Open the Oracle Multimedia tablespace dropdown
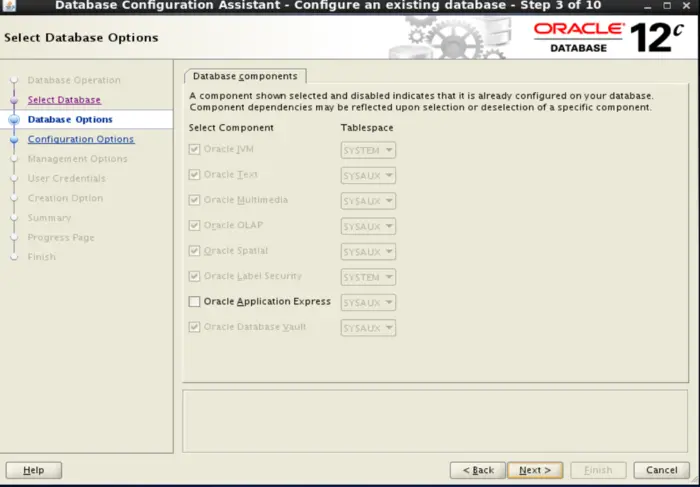 click(368, 201)
